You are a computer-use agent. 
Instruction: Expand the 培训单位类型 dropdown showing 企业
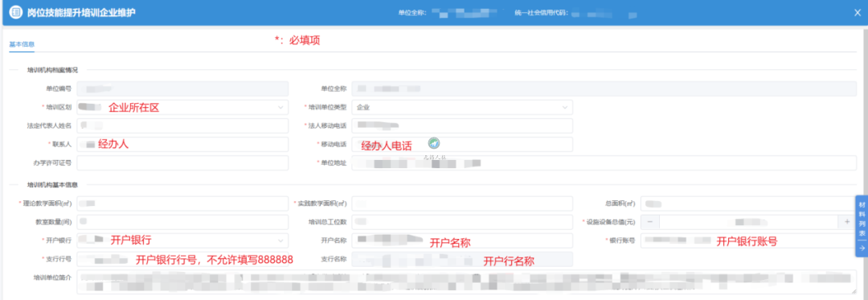click(462, 107)
